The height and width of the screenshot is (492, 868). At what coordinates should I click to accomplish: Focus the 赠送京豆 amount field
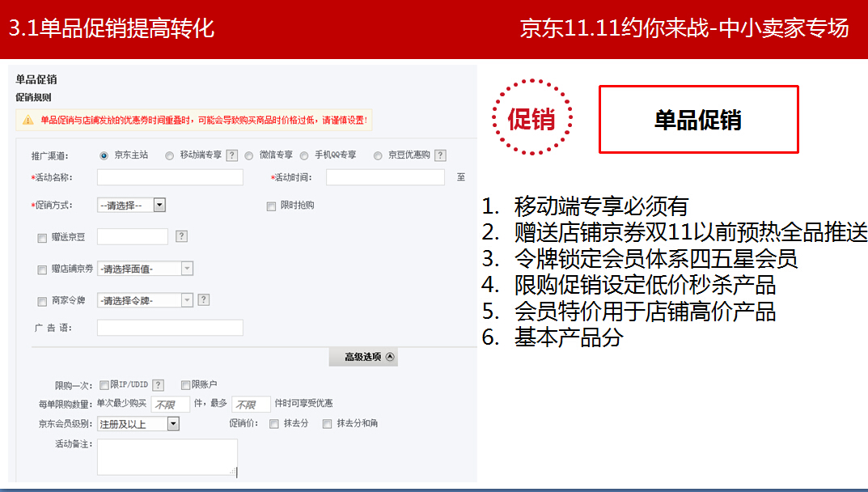(x=133, y=236)
